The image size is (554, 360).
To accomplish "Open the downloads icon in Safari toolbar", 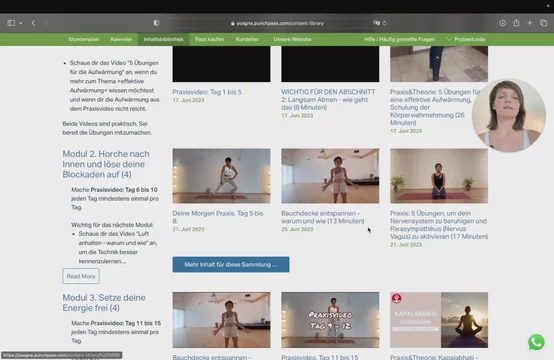I will tap(502, 23).
